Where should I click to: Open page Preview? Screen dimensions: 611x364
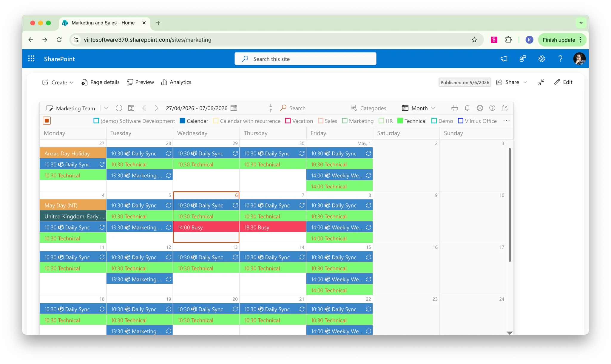click(x=140, y=82)
